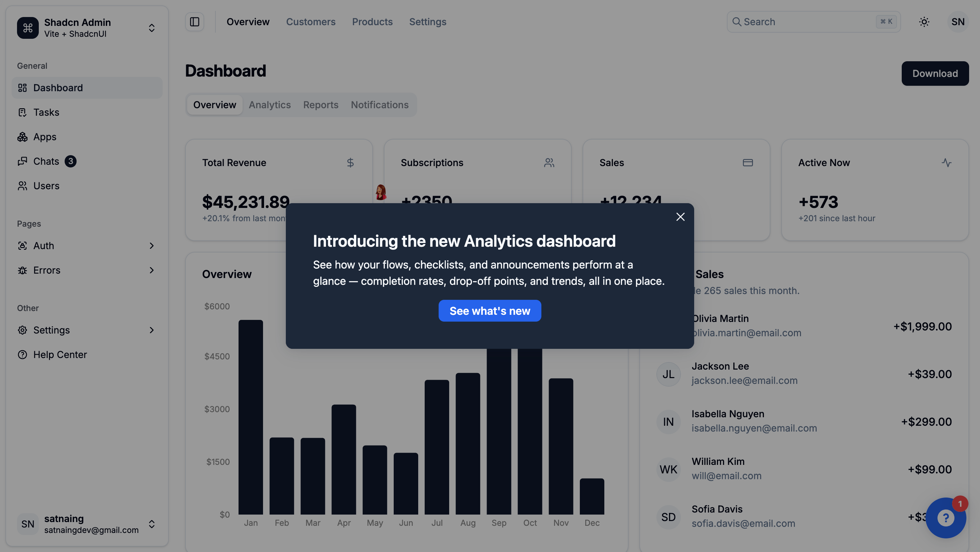Switch to the Notifications tab
This screenshot has height=552, width=980.
[x=379, y=104]
